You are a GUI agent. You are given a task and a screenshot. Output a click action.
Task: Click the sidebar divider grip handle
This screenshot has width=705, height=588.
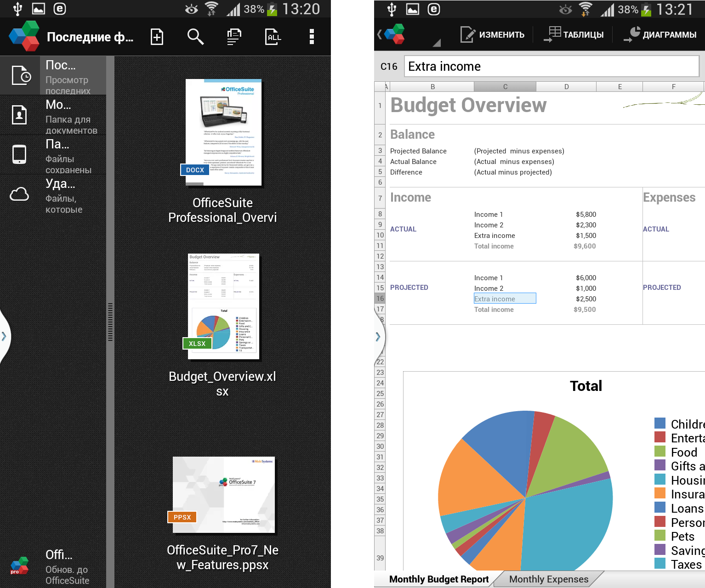click(110, 322)
